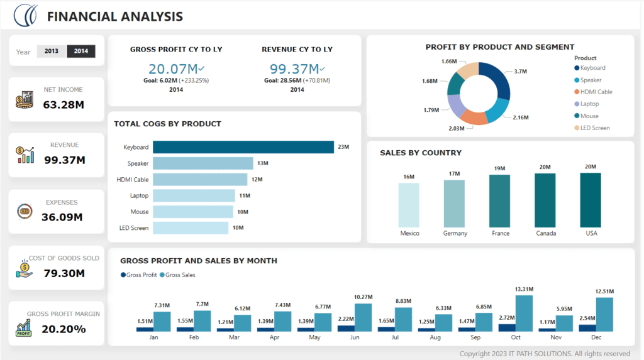The height and width of the screenshot is (360, 644).
Task: Select year 2014 in the Year slicer
Action: 81,52
